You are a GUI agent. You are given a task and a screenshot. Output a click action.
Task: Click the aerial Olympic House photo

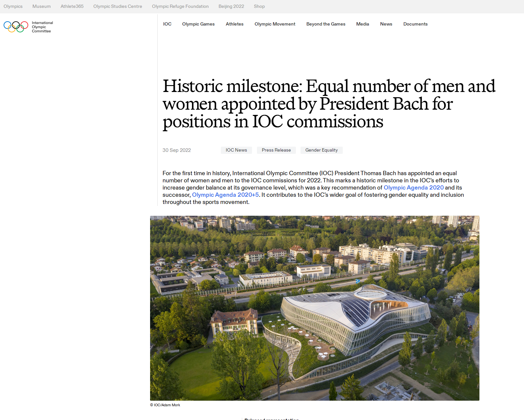[x=315, y=308]
